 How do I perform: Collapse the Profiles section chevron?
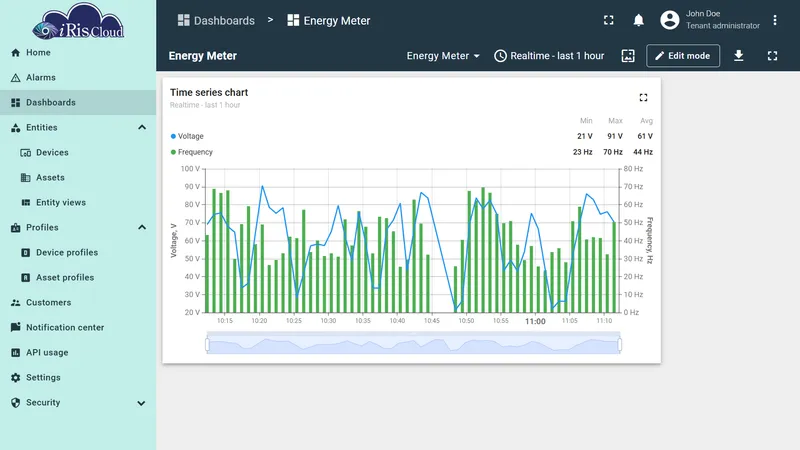(x=142, y=228)
